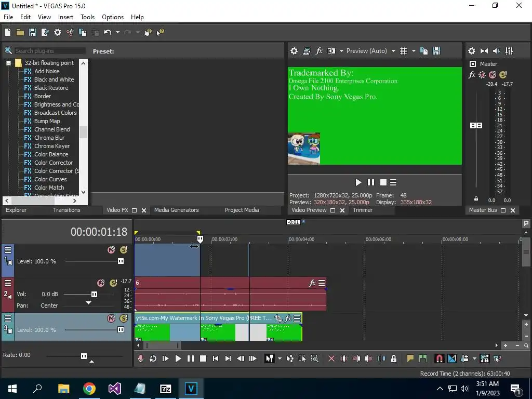Image resolution: width=532 pixels, height=399 pixels.
Task: Open Event Pan/Crop on watermark video event
Action: pos(278,318)
